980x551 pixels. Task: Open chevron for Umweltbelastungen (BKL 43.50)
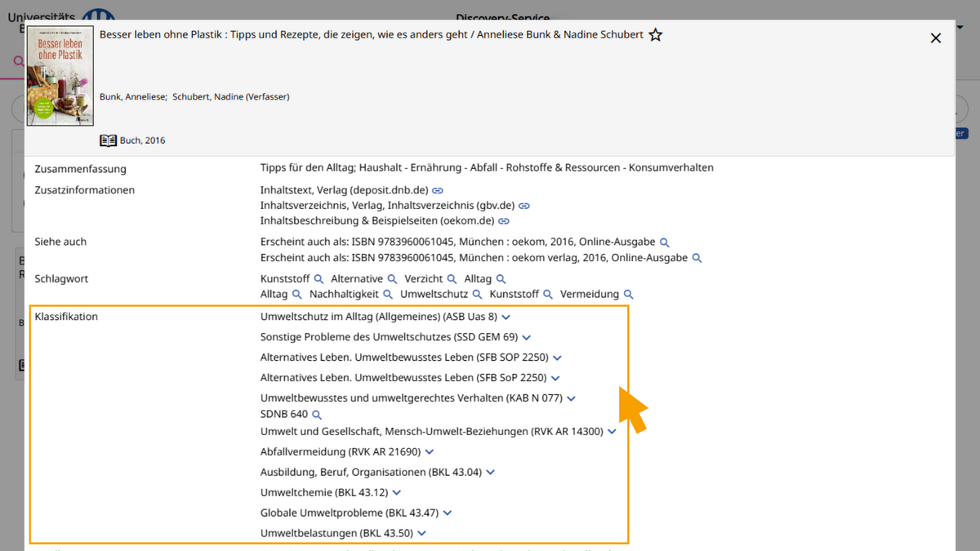pos(421,533)
